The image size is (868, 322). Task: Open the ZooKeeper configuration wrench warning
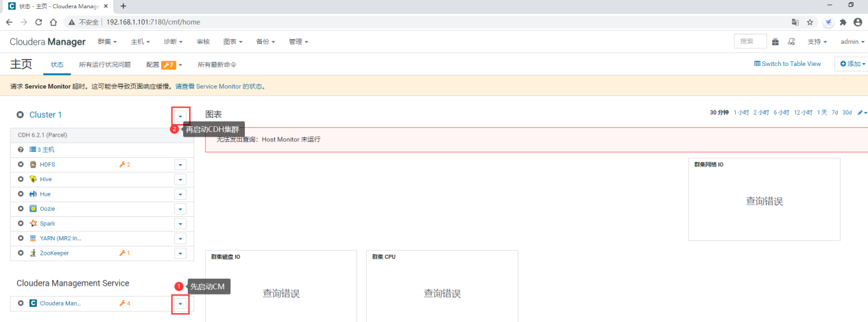(x=125, y=253)
